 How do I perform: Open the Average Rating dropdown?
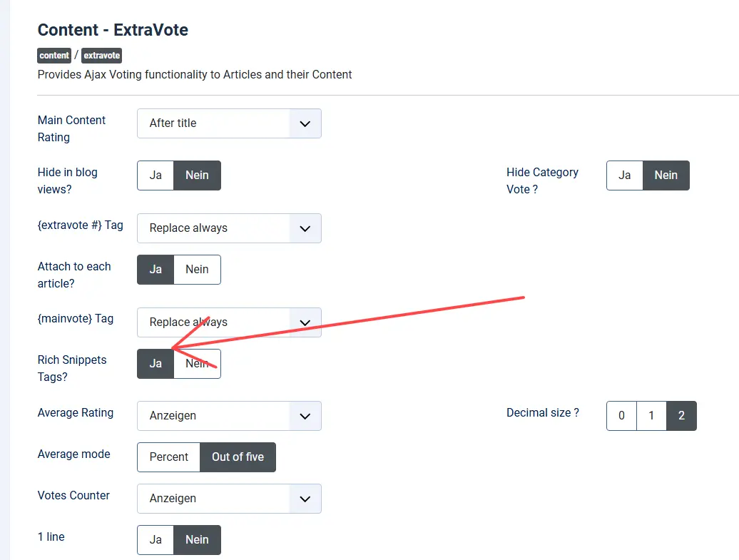coord(229,416)
